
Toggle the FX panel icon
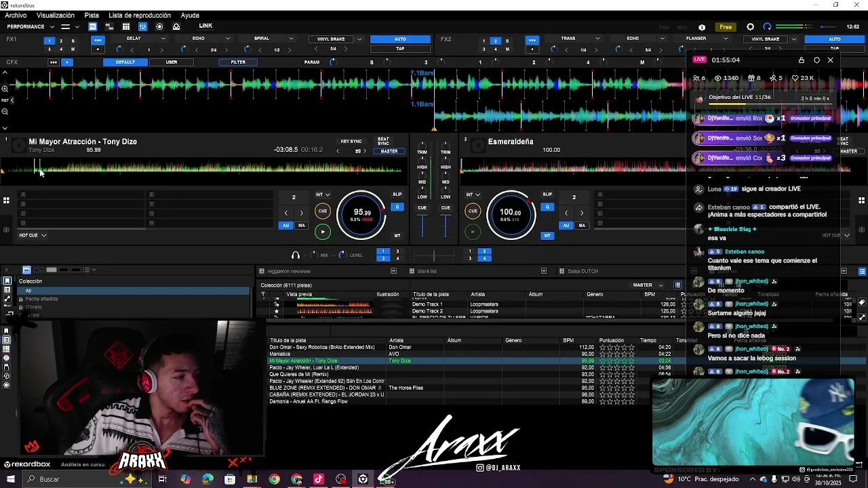pos(92,27)
